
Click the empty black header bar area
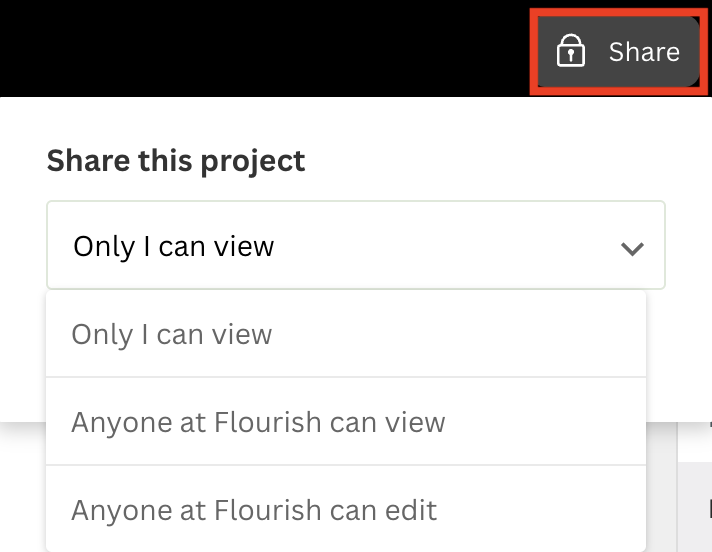(x=263, y=48)
